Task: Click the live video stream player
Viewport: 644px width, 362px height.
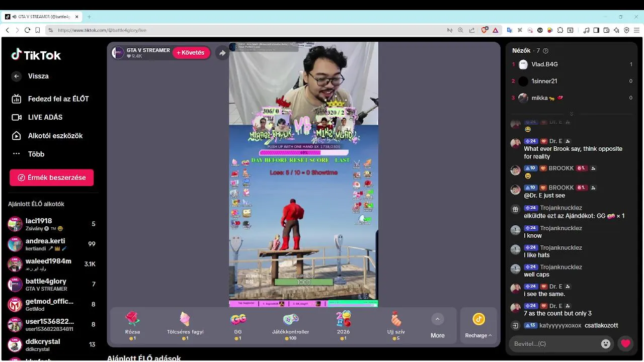Action: pos(303,174)
